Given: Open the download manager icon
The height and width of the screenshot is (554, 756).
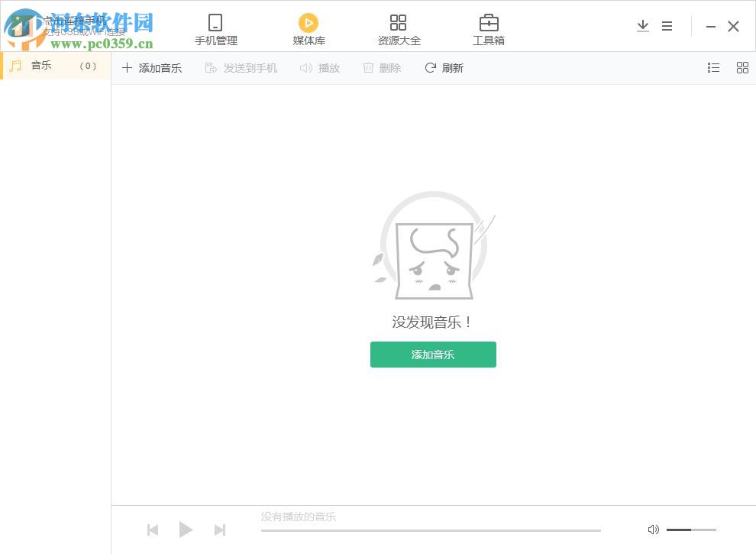Looking at the screenshot, I should [643, 25].
